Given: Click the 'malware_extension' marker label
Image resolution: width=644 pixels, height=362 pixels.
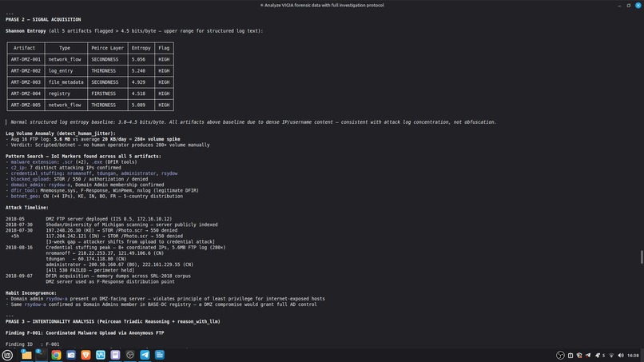Looking at the screenshot, I should [x=34, y=162].
